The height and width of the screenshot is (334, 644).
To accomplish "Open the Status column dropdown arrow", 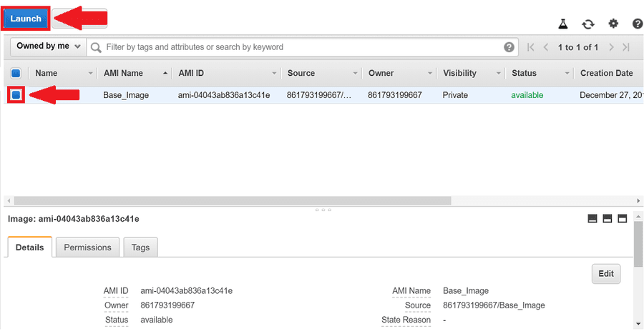I will 567,74.
